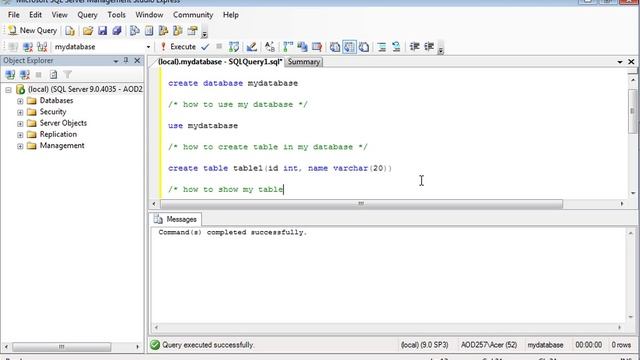Click Connect icon in Object Explorer toolbar
This screenshot has height=360, width=640.
tap(10, 74)
